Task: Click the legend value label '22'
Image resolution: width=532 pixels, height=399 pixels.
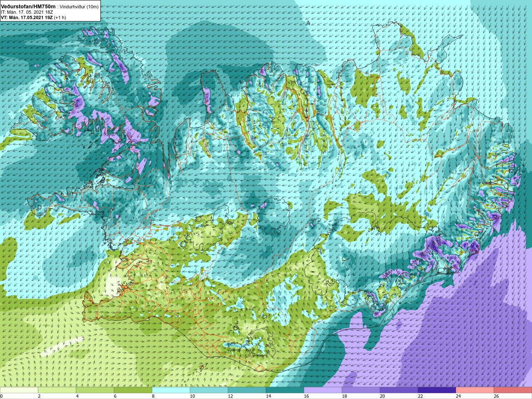Action: click(x=420, y=396)
